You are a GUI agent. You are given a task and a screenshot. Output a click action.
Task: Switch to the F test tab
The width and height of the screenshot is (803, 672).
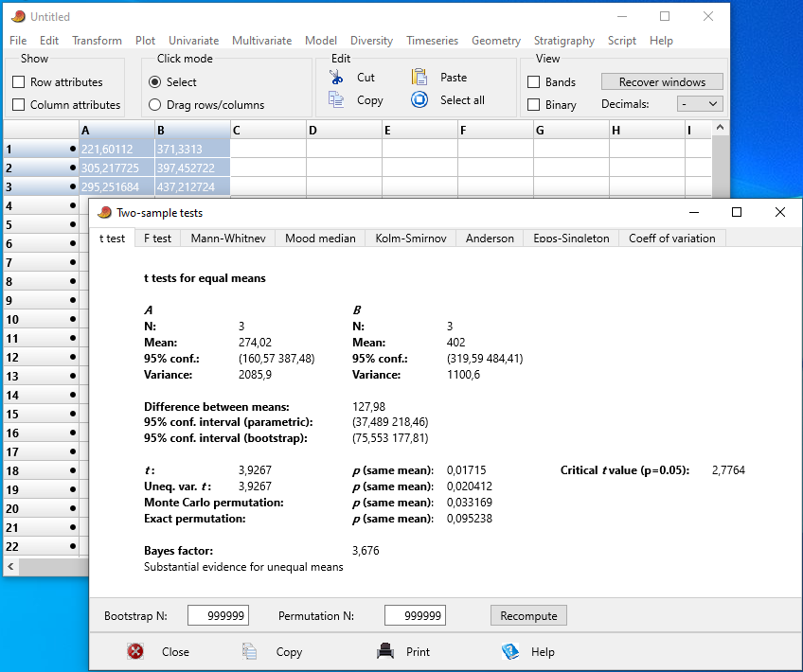157,239
